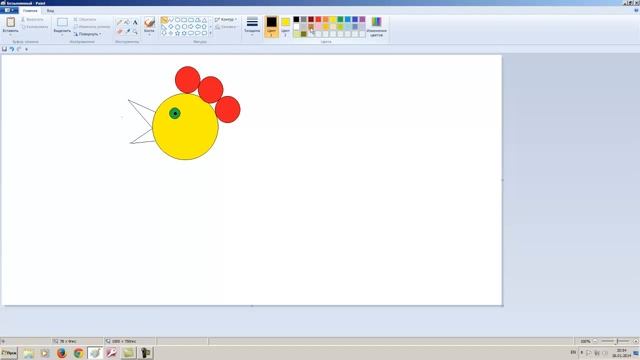Click the Copy command in clipboard group
Image resolution: width=640 pixels, height=360 pixels.
pyautogui.click(x=35, y=27)
